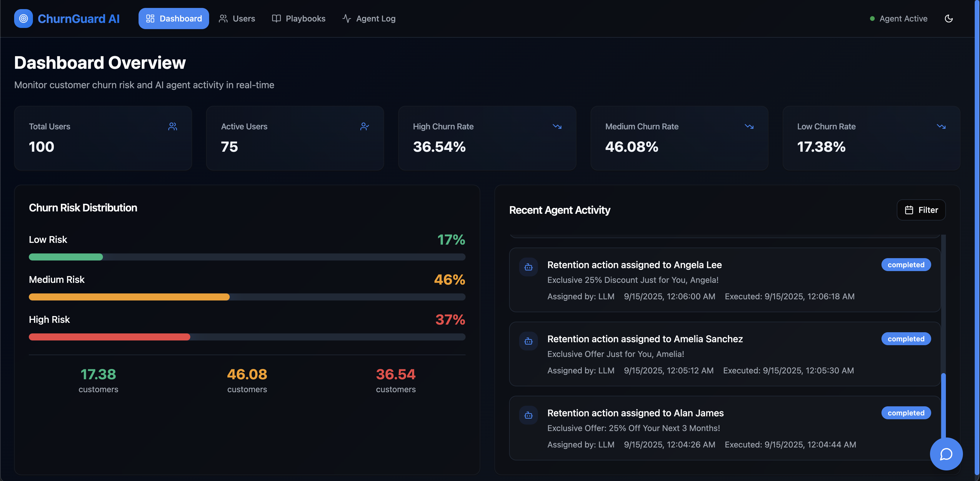
Task: Select the Dashboard tab
Action: tap(174, 18)
